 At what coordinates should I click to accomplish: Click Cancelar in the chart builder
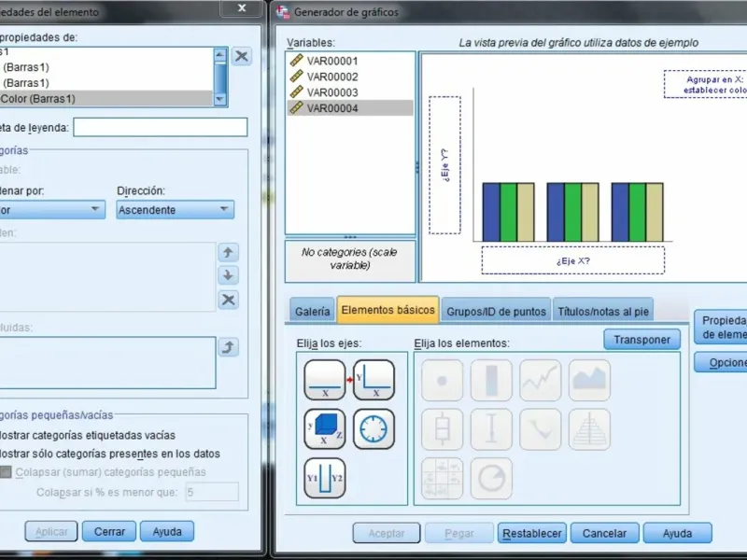tap(604, 533)
